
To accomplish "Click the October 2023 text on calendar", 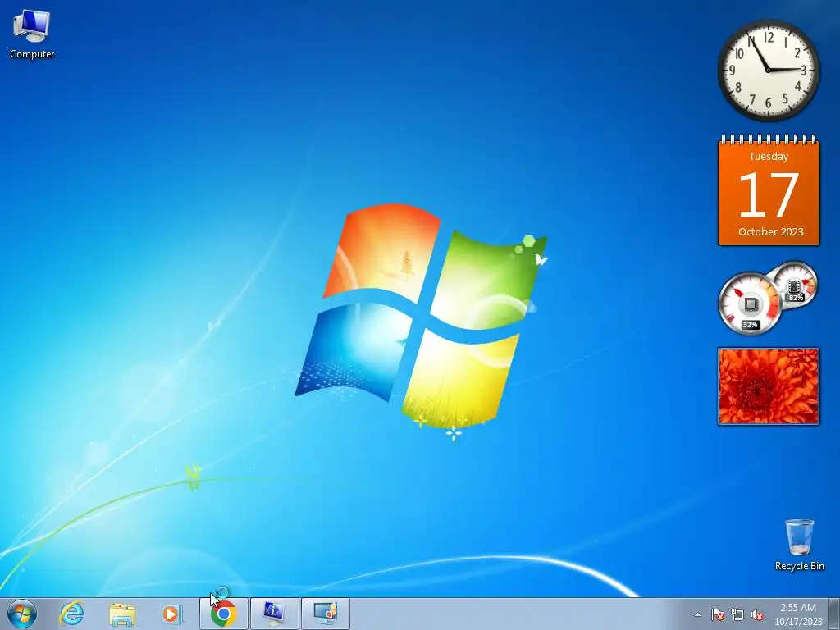I will (x=770, y=232).
